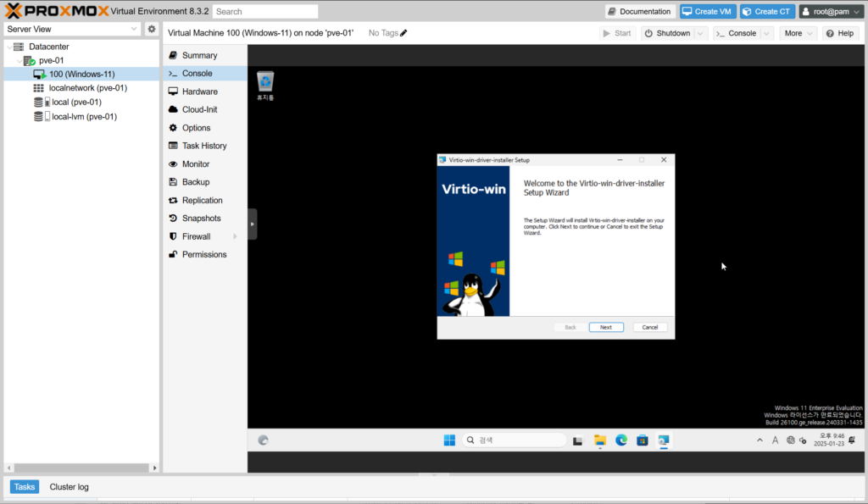Click the tree settings gear icon
The height and width of the screenshot is (504, 868).
(x=152, y=29)
